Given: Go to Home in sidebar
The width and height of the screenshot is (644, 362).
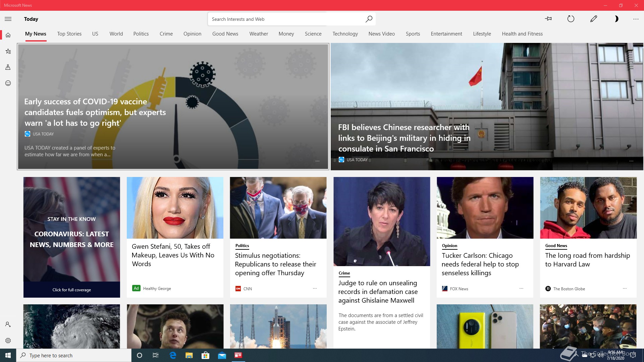Looking at the screenshot, I should 8,35.
